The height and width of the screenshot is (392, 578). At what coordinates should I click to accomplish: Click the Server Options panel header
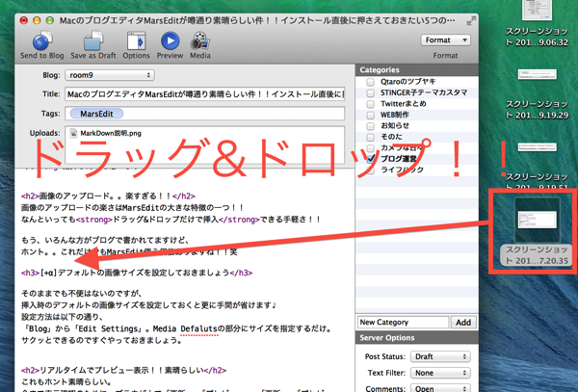tap(417, 337)
